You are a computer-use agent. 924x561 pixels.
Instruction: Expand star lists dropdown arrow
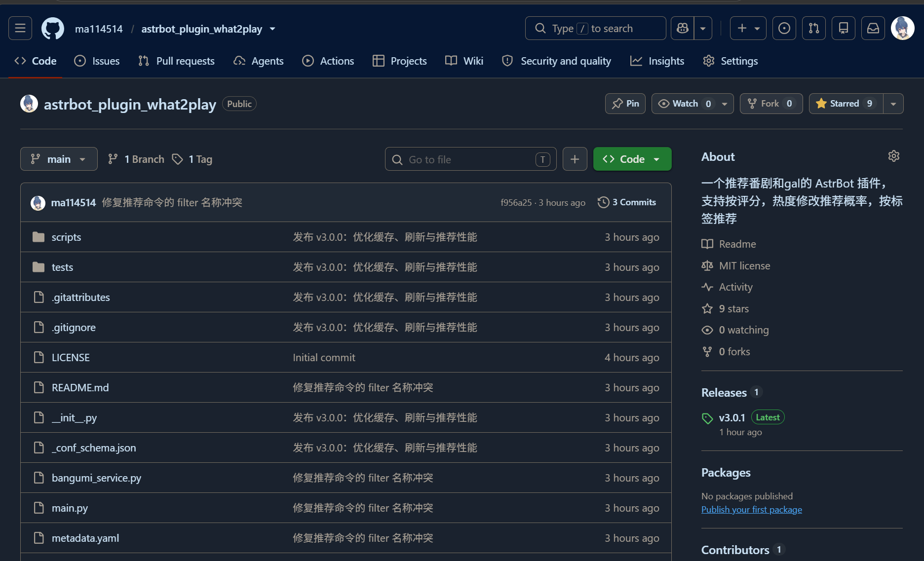[x=893, y=104]
